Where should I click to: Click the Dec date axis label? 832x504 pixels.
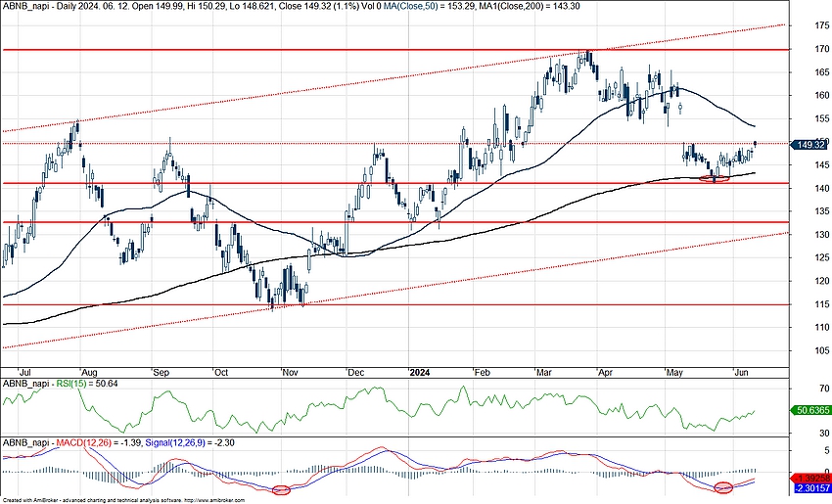click(x=356, y=373)
